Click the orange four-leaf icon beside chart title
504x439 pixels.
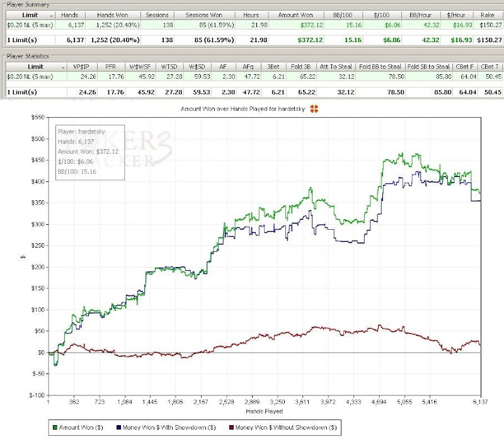pos(314,109)
